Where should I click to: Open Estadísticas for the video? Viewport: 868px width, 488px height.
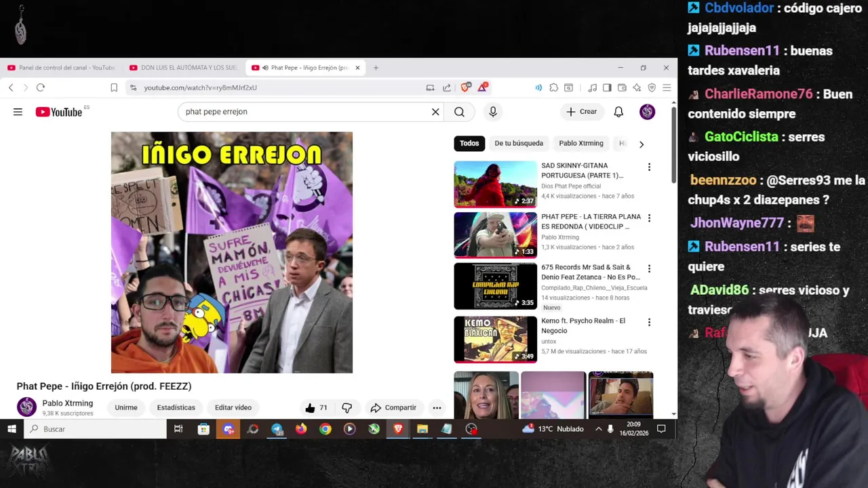[176, 407]
